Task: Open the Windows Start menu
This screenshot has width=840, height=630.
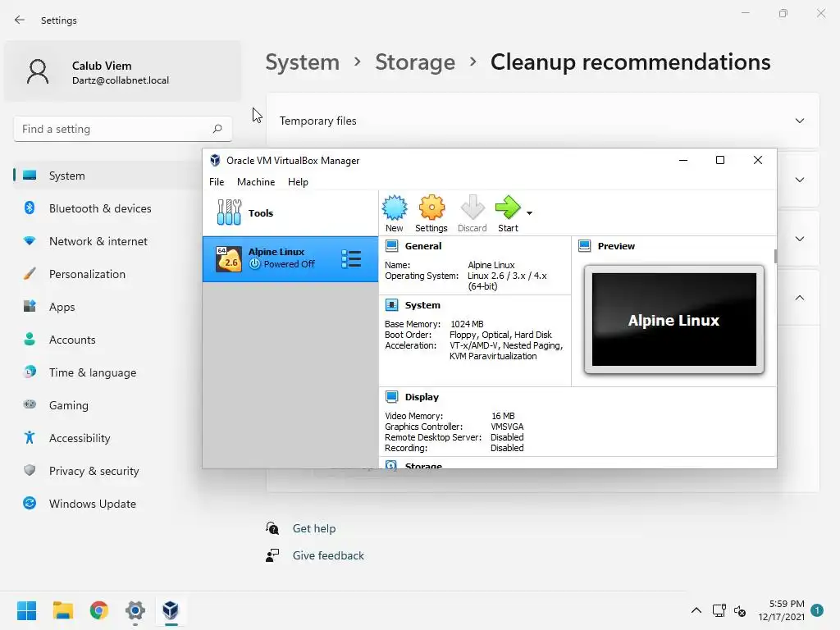Action: (x=26, y=610)
